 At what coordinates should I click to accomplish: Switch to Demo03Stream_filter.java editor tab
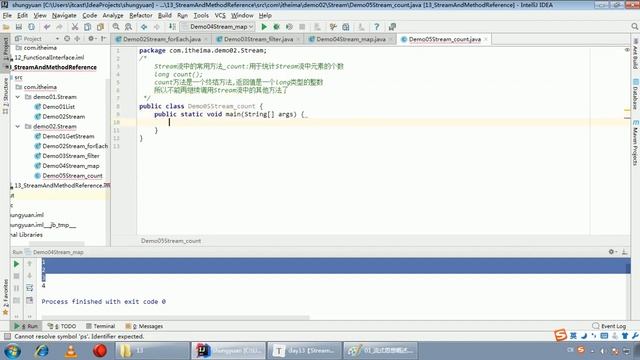258,39
